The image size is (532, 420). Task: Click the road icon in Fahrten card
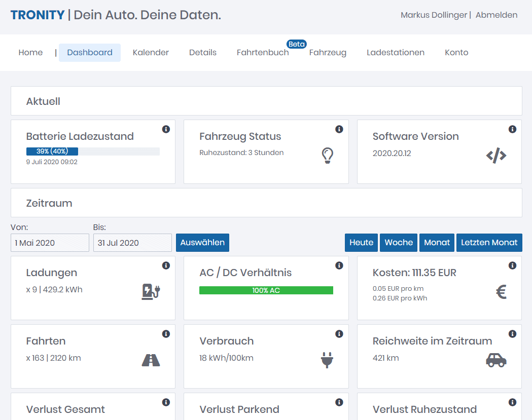151,360
